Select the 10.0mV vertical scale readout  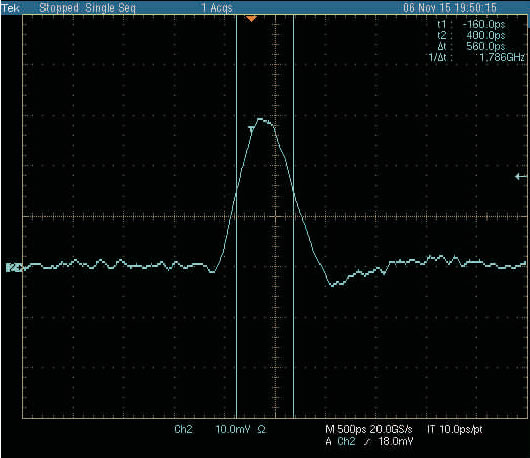click(233, 429)
